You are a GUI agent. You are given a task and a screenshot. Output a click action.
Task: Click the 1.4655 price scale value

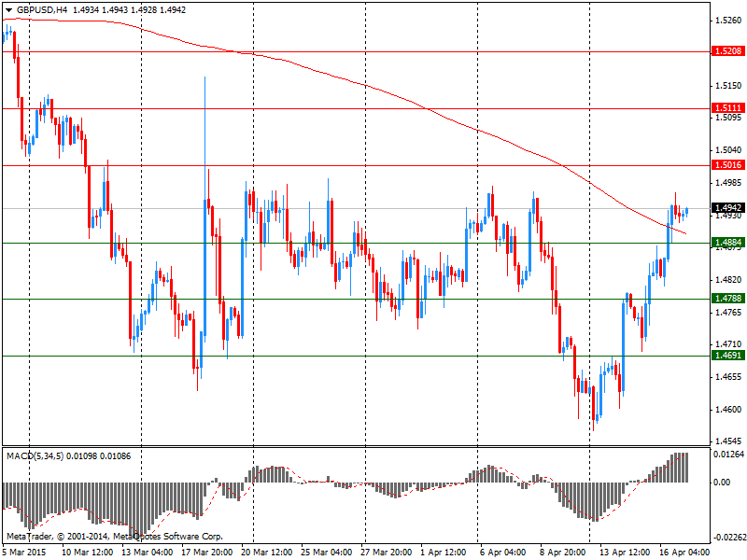tap(728, 377)
